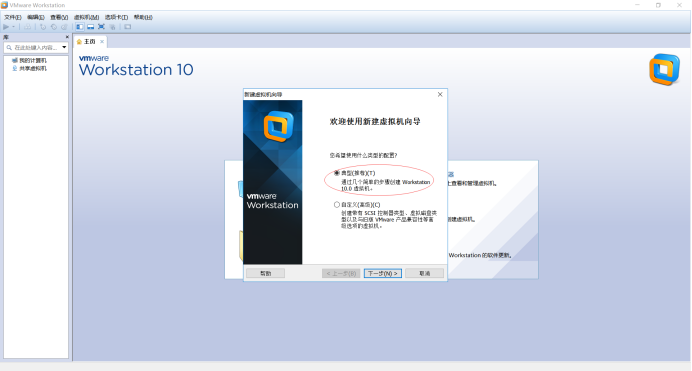692x371 pixels.
Task: Expand the power options dropdown arrow
Action: (x=14, y=27)
